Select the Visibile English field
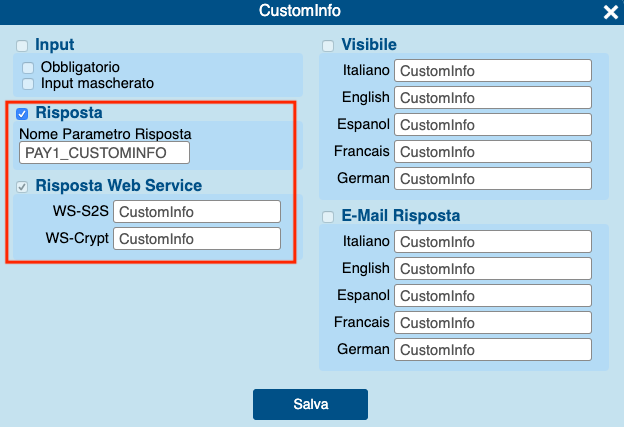The height and width of the screenshot is (427, 624). [x=493, y=99]
